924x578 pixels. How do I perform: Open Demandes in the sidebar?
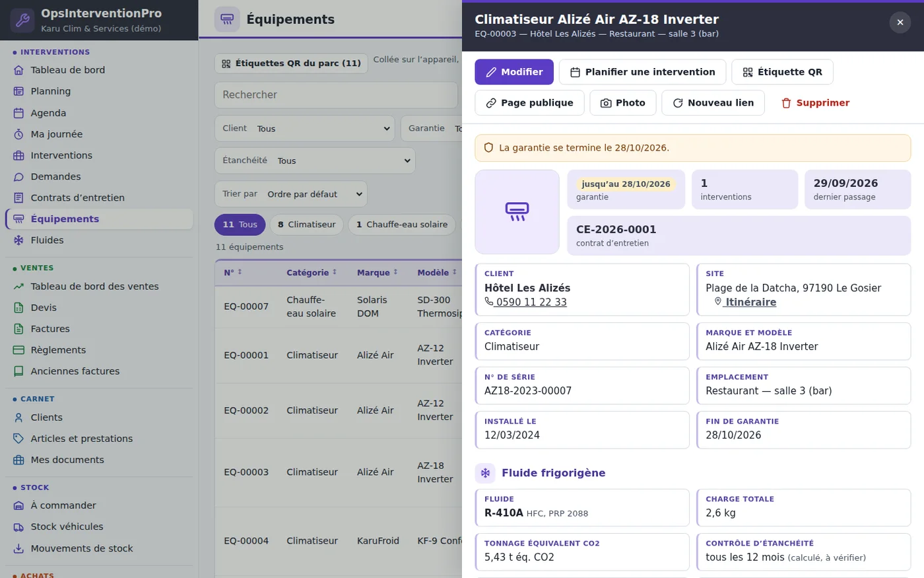pyautogui.click(x=99, y=176)
